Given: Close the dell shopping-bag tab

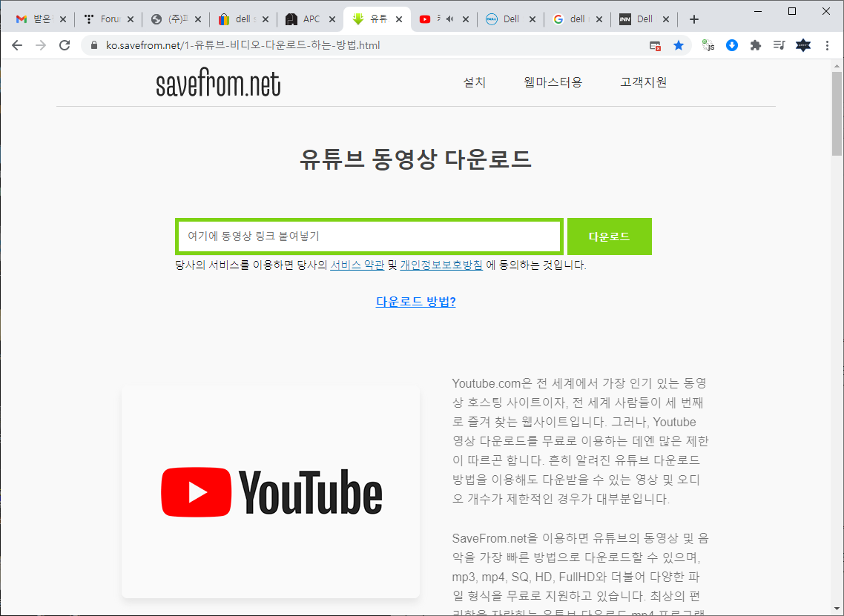Looking at the screenshot, I should (x=265, y=19).
